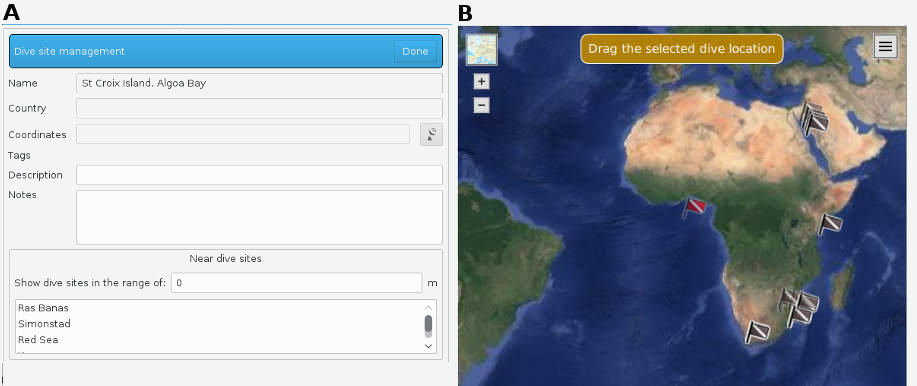Click the Name field with St Croix Island
The image size is (917, 386).
coord(259,83)
